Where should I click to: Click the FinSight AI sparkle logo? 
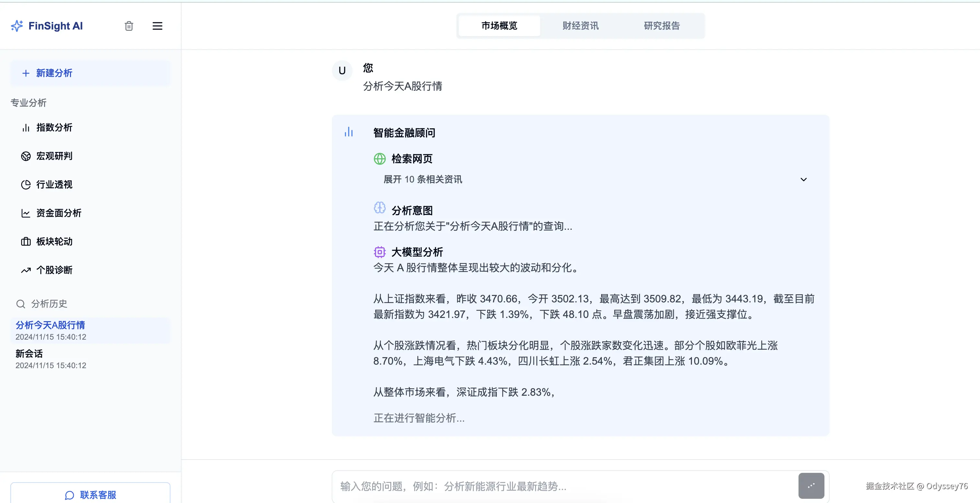coord(17,26)
